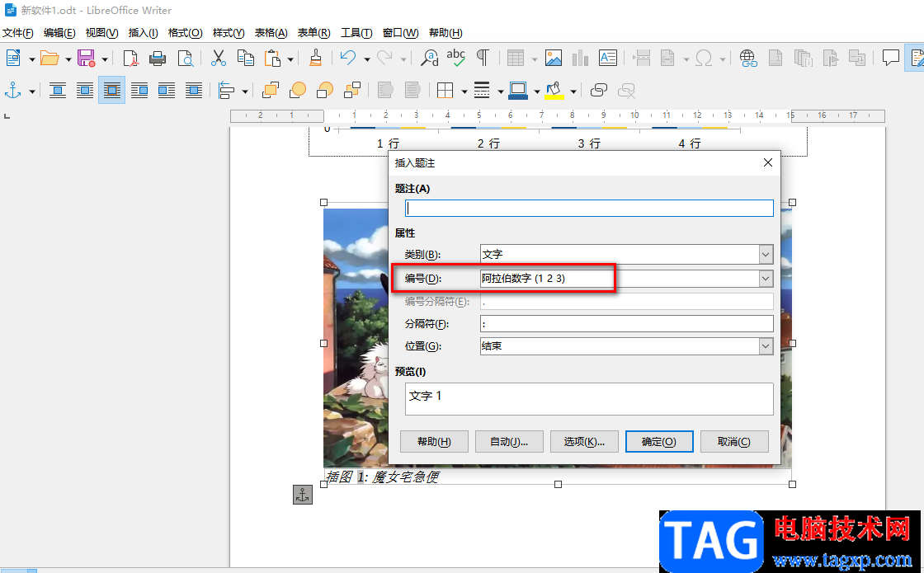
Task: Click the Borders icon
Action: (445, 91)
